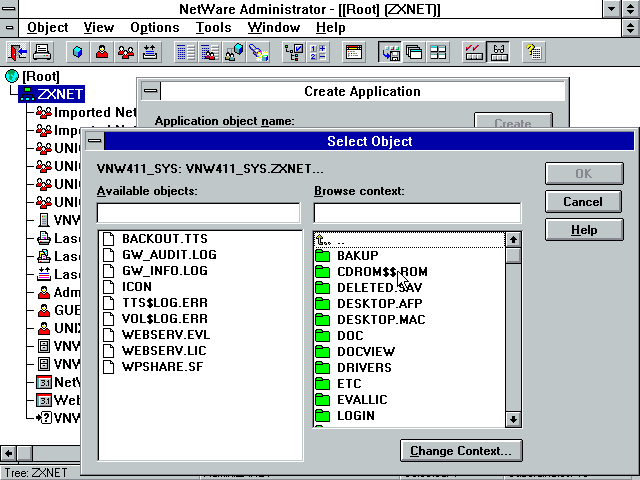Click the file icon next to ICON

pos(109,287)
